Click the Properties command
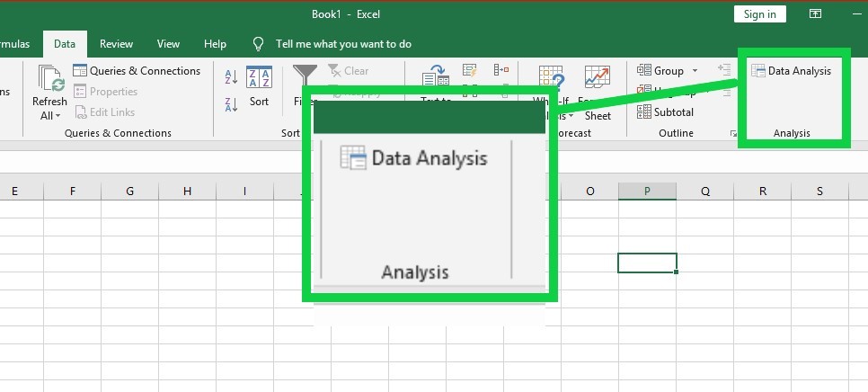868x392 pixels. click(x=105, y=92)
